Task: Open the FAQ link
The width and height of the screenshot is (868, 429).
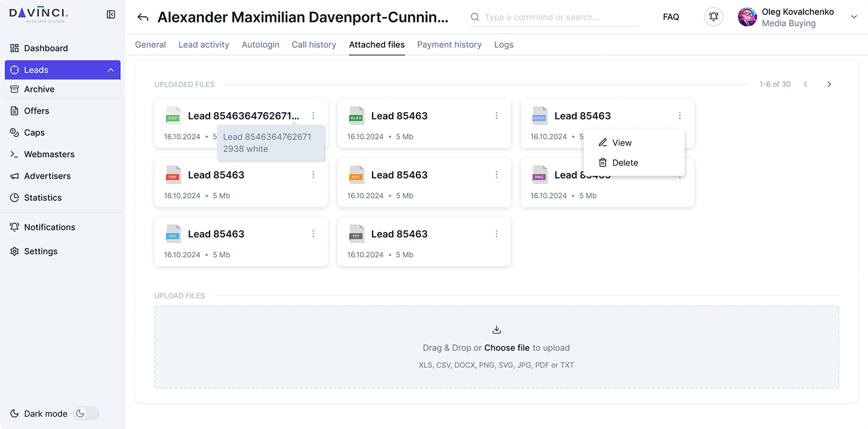Action: coord(671,17)
